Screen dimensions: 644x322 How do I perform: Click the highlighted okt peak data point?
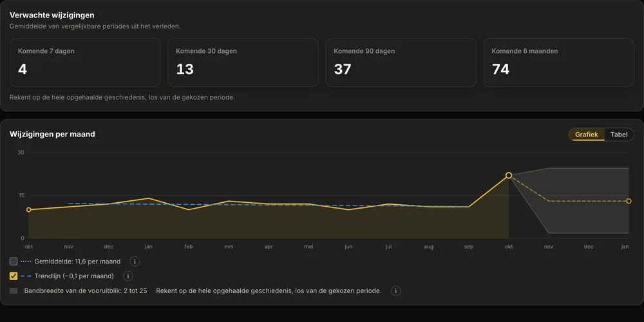[x=509, y=175]
